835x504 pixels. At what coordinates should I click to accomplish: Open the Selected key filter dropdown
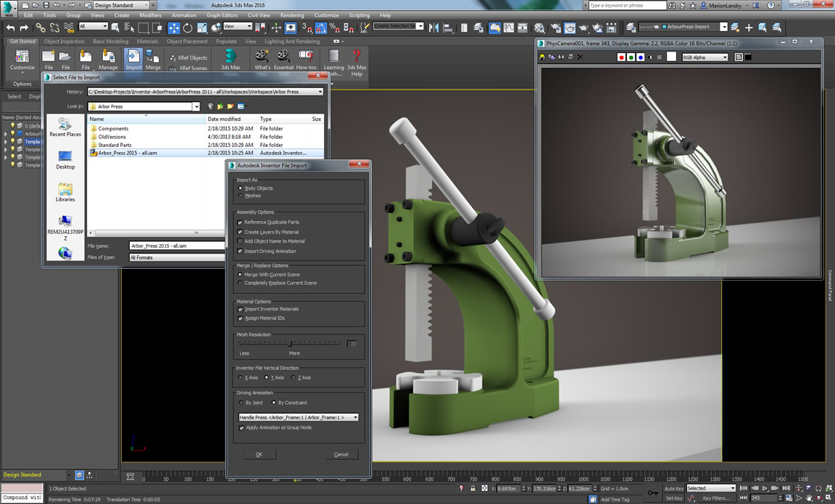[x=710, y=488]
